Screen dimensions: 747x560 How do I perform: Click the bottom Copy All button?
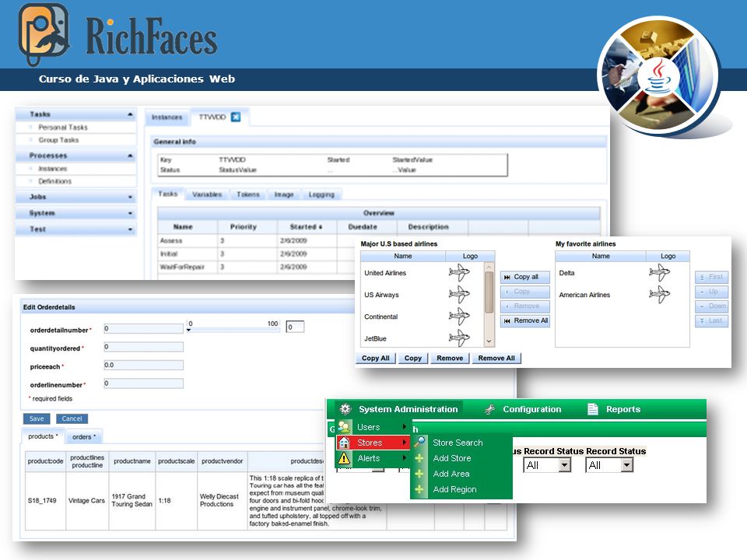coord(375,358)
